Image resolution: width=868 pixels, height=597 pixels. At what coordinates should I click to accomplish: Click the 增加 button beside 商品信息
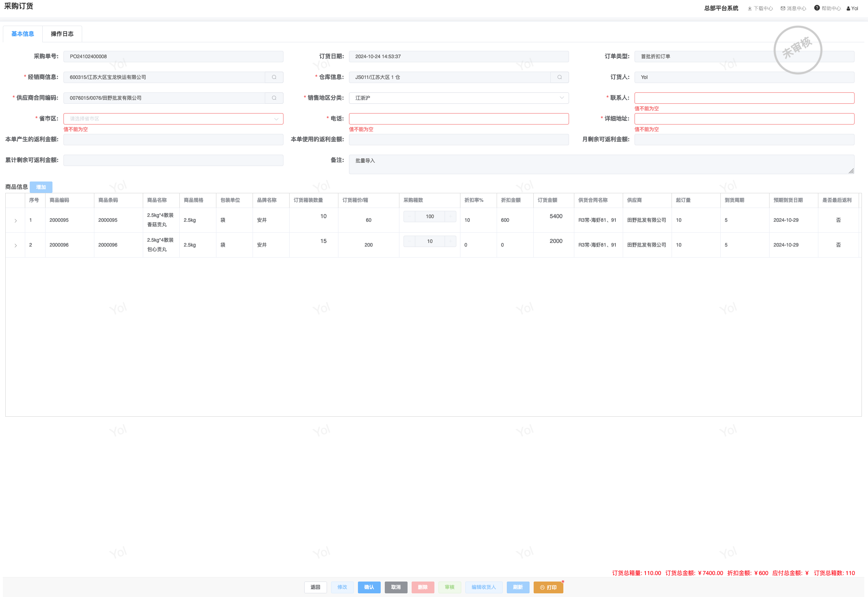coord(41,187)
